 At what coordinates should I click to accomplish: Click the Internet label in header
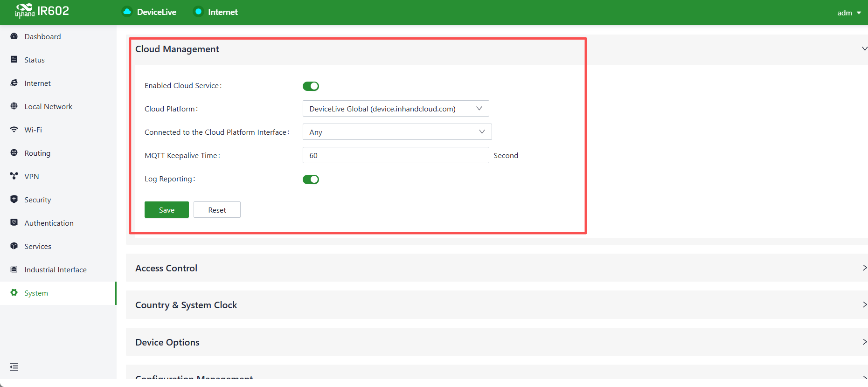223,12
